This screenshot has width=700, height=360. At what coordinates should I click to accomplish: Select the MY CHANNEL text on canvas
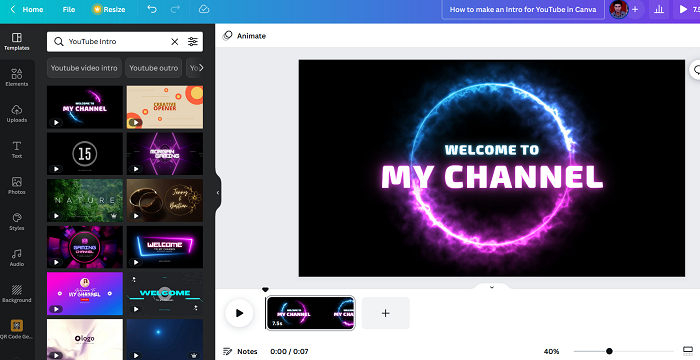point(492,177)
